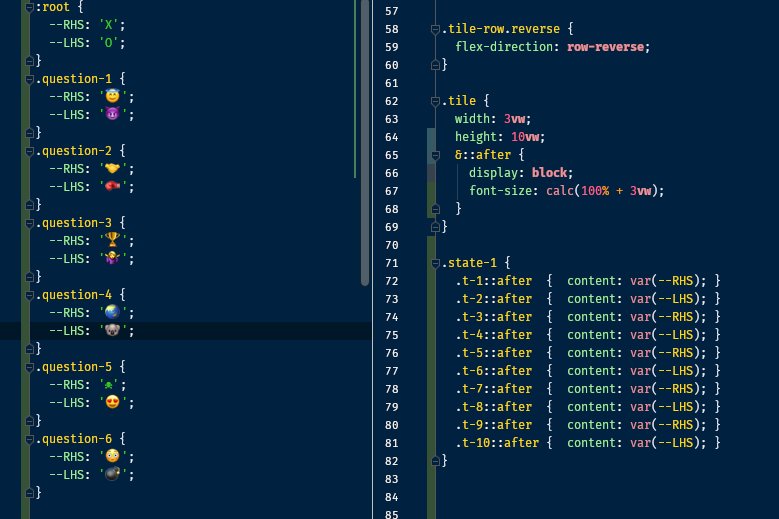Click var(--RHS) on line 80

pyautogui.click(x=665, y=425)
